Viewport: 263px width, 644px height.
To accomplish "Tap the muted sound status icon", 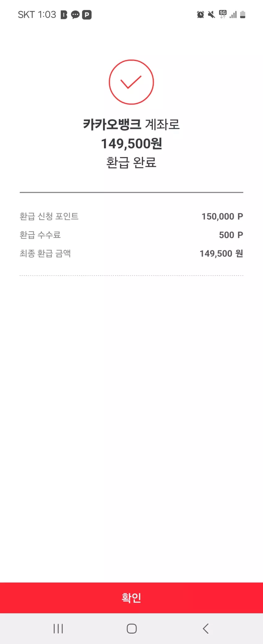I will (x=211, y=15).
